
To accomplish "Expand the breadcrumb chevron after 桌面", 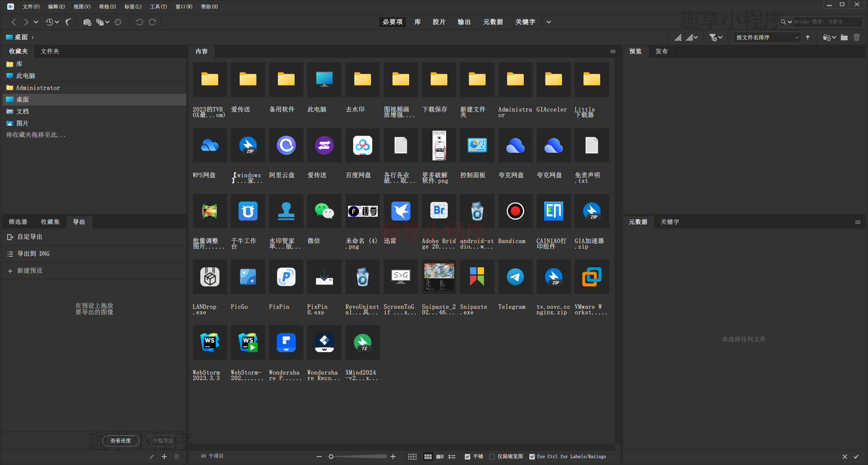I will click(x=33, y=37).
